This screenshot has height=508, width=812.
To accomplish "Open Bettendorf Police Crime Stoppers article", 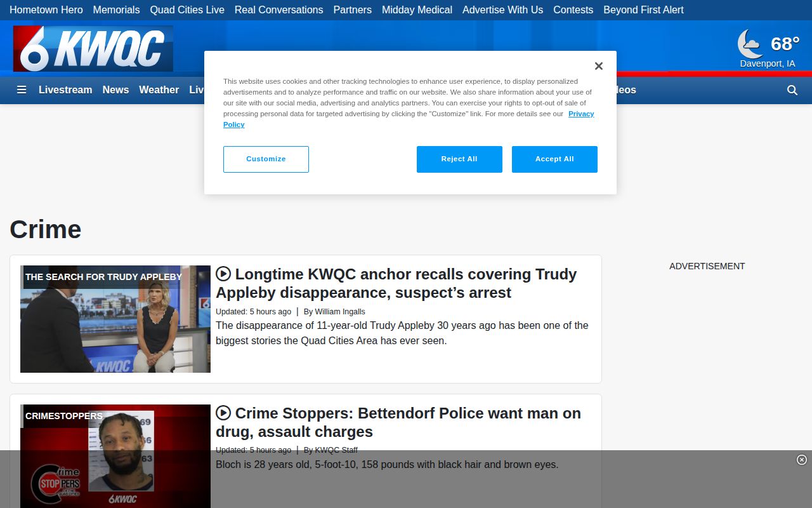I will click(x=398, y=422).
